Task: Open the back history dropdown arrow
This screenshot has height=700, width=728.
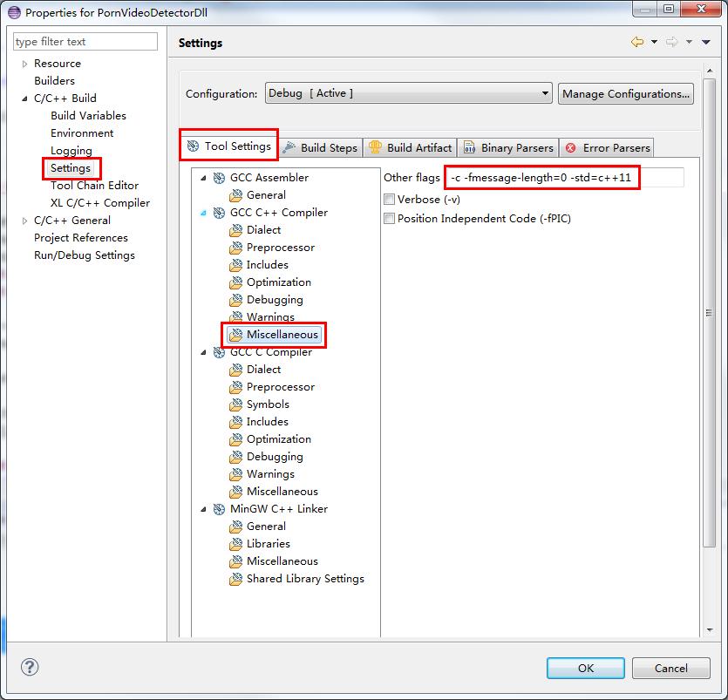Action: (654, 42)
